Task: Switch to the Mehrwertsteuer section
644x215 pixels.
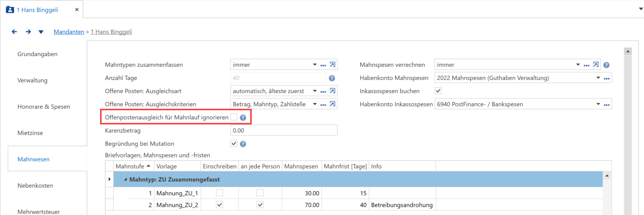Action: pos(39,211)
